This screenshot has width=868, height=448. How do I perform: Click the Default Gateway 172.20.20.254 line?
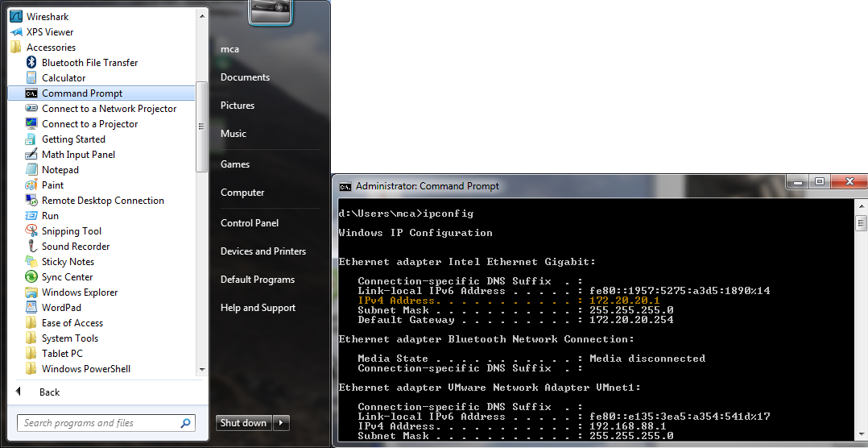tap(515, 320)
